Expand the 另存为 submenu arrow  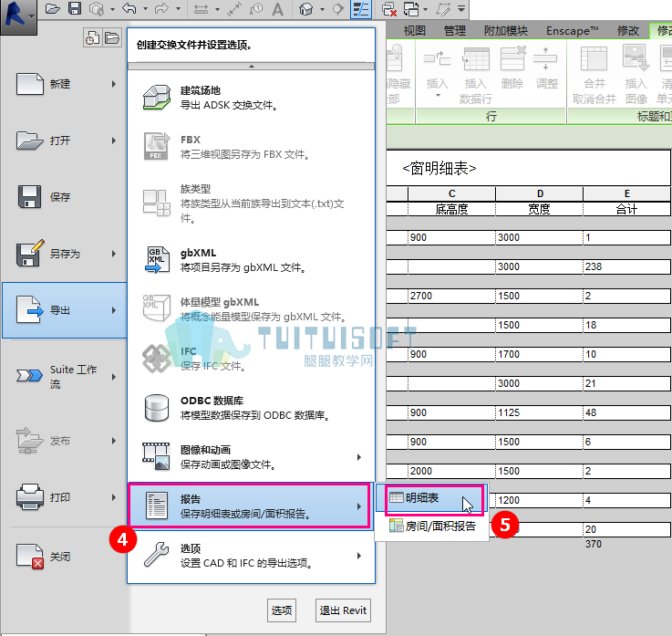pos(114,254)
